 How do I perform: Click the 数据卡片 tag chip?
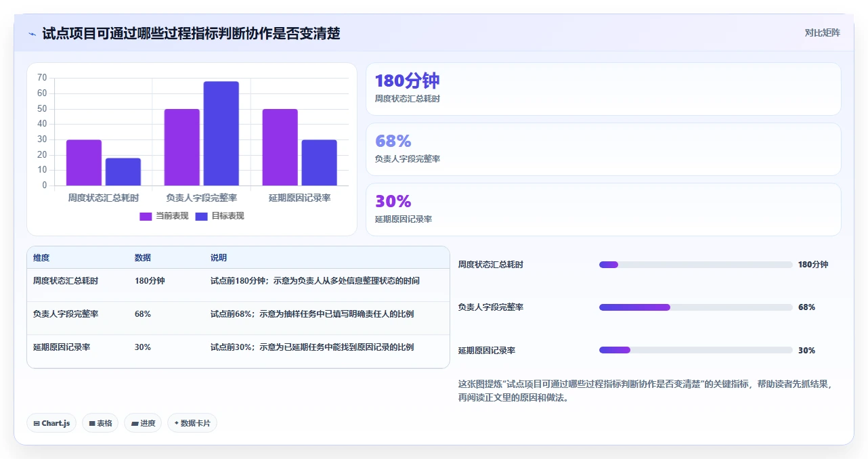tap(192, 423)
